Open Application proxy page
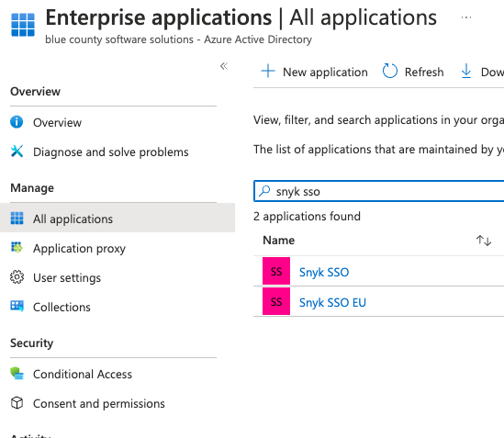Screen dimensions: 504x438 [x=79, y=249]
